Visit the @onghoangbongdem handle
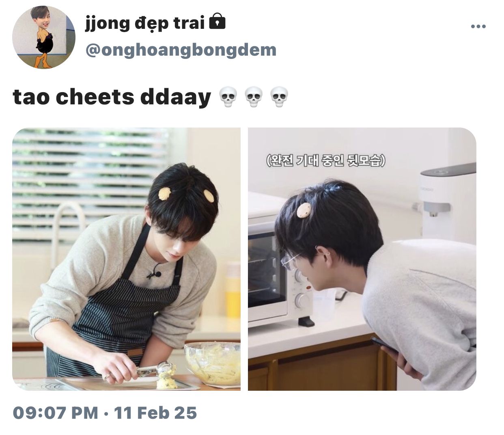The height and width of the screenshot is (435, 504). 181,50
